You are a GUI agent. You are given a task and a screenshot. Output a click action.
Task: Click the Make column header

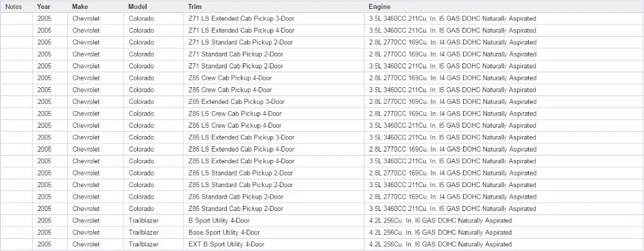click(x=80, y=6)
